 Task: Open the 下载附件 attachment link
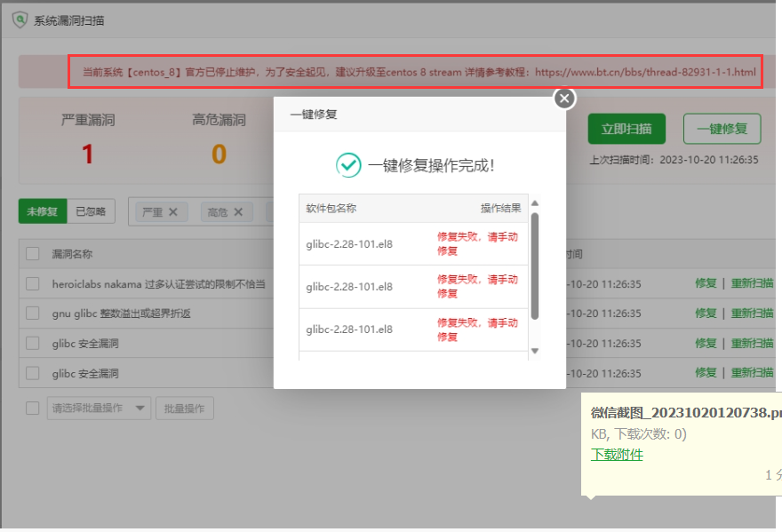[x=617, y=454]
